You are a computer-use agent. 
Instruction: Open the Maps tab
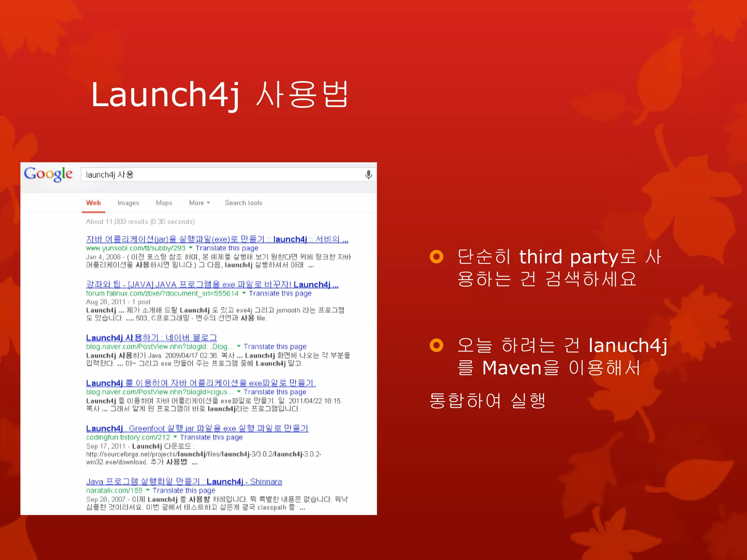pyautogui.click(x=164, y=203)
